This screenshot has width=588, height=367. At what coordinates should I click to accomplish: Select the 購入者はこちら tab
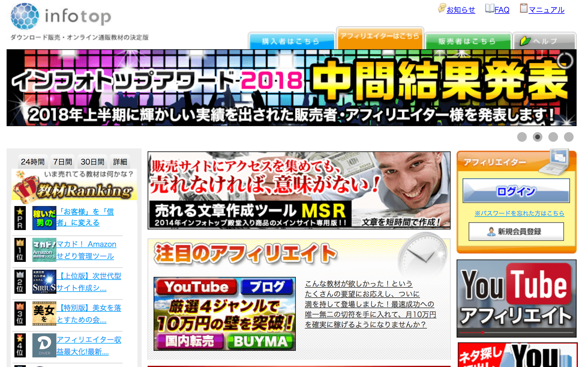click(x=291, y=41)
